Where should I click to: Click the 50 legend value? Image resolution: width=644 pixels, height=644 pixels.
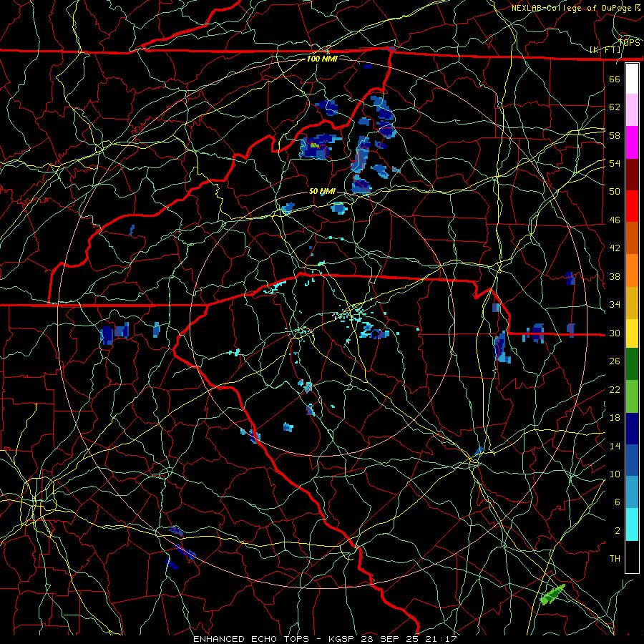(615, 191)
